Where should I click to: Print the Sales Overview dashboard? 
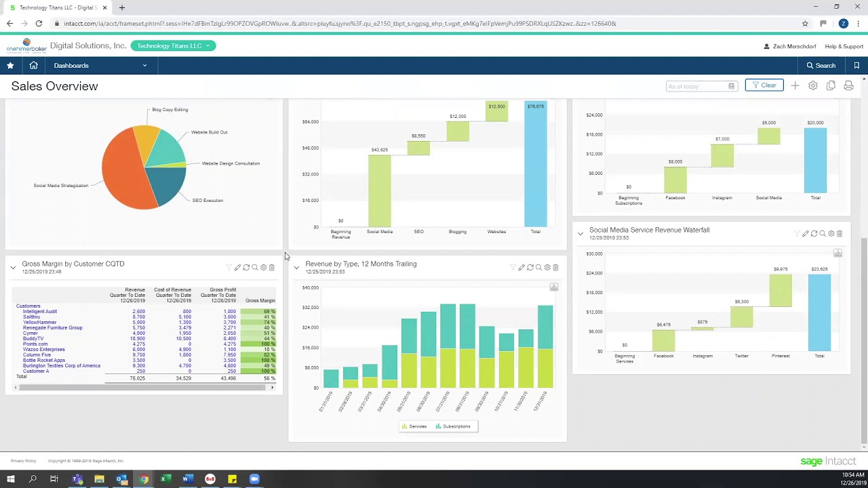tap(848, 85)
